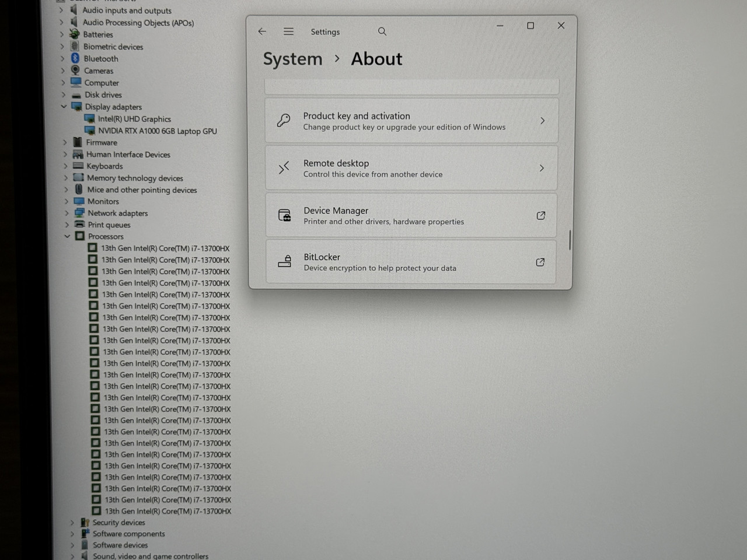The image size is (747, 560).
Task: Expand the Security devices node
Action: click(72, 523)
